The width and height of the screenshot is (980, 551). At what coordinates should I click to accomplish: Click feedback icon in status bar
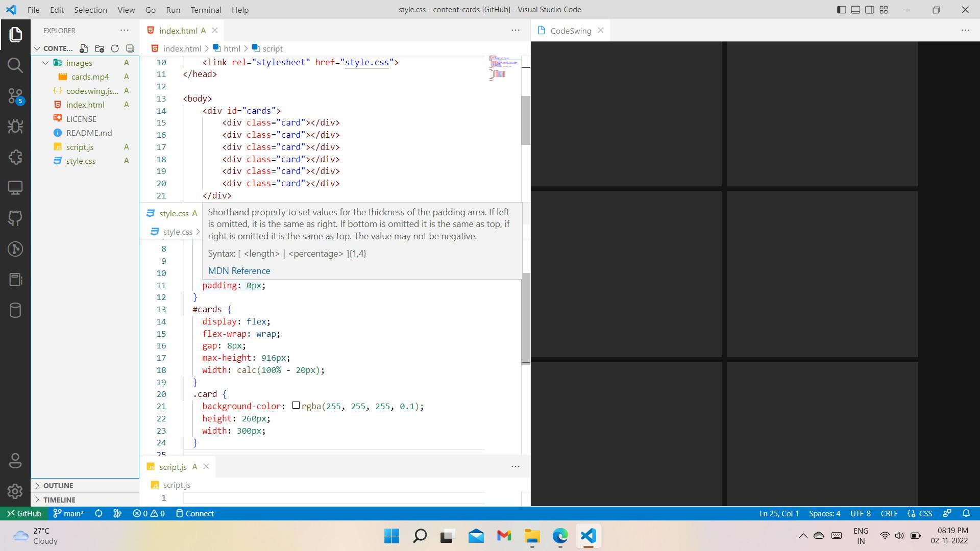coord(947,513)
